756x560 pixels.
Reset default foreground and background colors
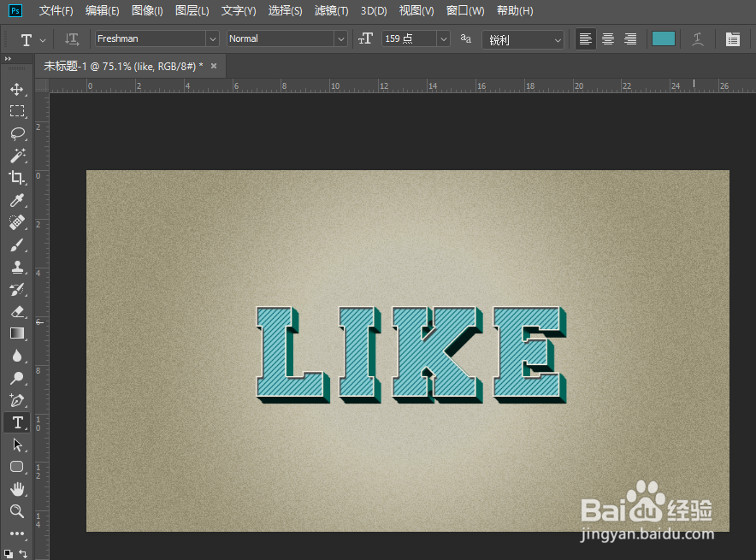tap(9, 554)
